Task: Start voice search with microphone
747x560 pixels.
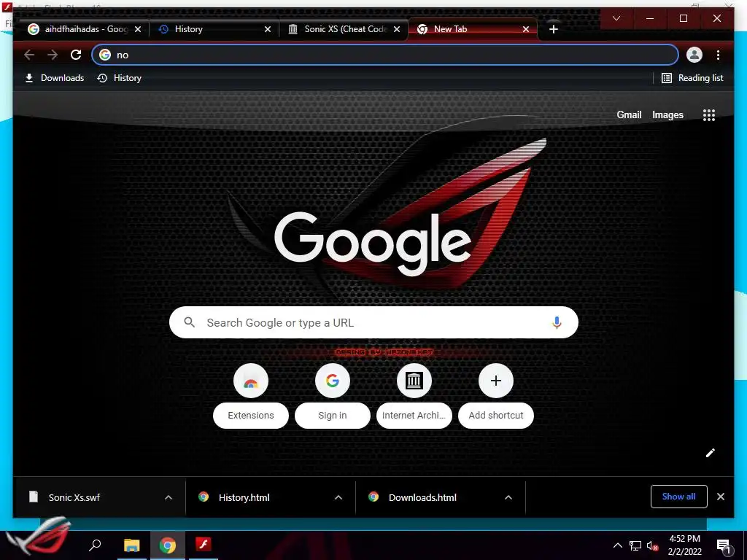Action: coord(557,322)
